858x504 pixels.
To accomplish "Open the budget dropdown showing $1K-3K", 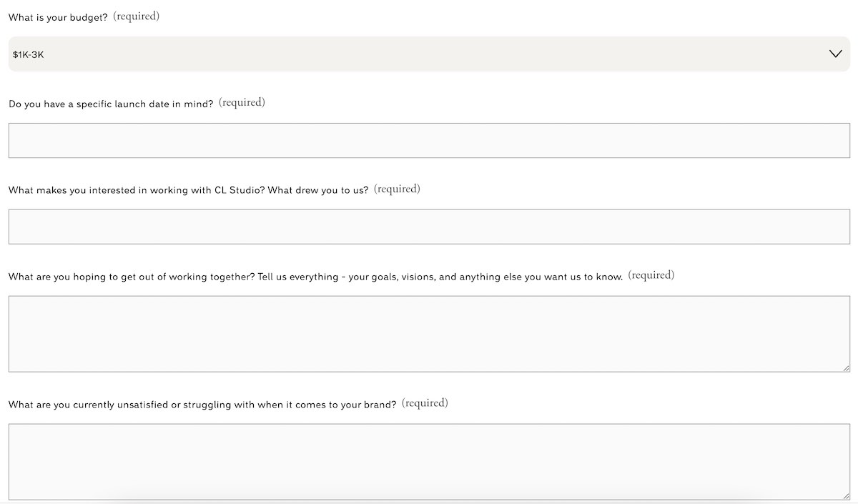I will pos(429,54).
